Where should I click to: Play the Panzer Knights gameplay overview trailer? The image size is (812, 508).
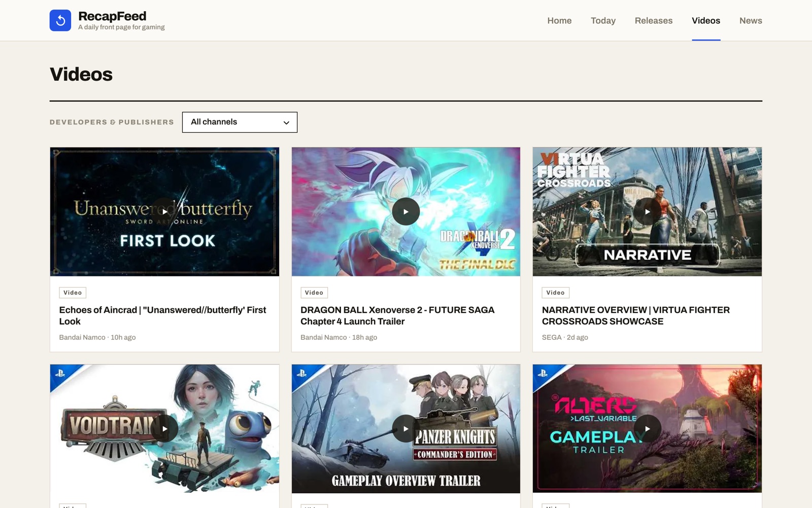406,428
